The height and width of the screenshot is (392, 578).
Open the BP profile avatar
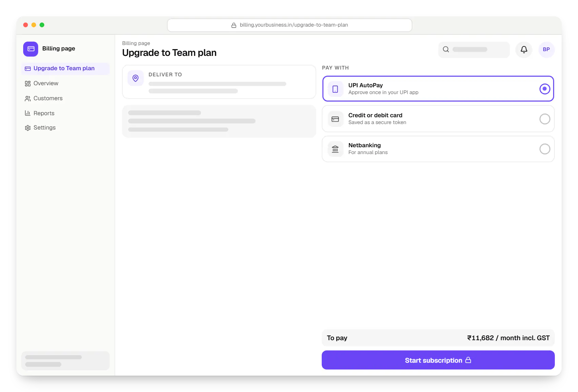tap(546, 50)
